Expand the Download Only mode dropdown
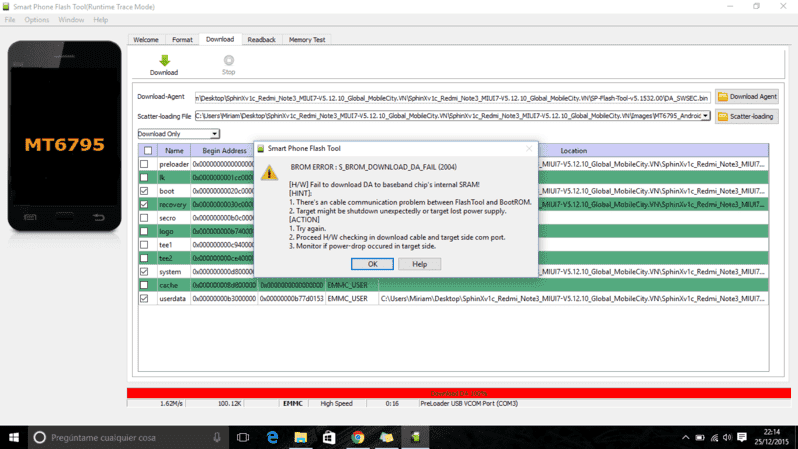This screenshot has width=798, height=449. point(214,134)
